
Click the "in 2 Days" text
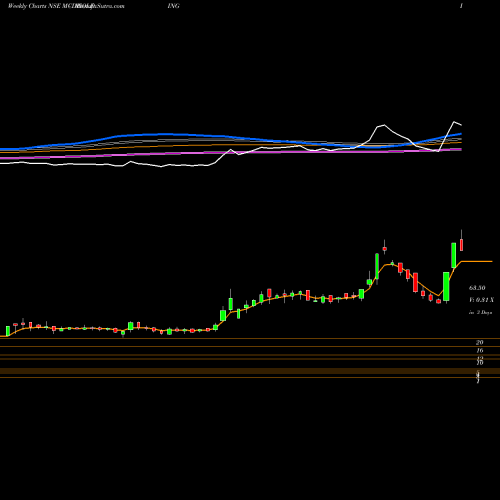[x=480, y=313]
